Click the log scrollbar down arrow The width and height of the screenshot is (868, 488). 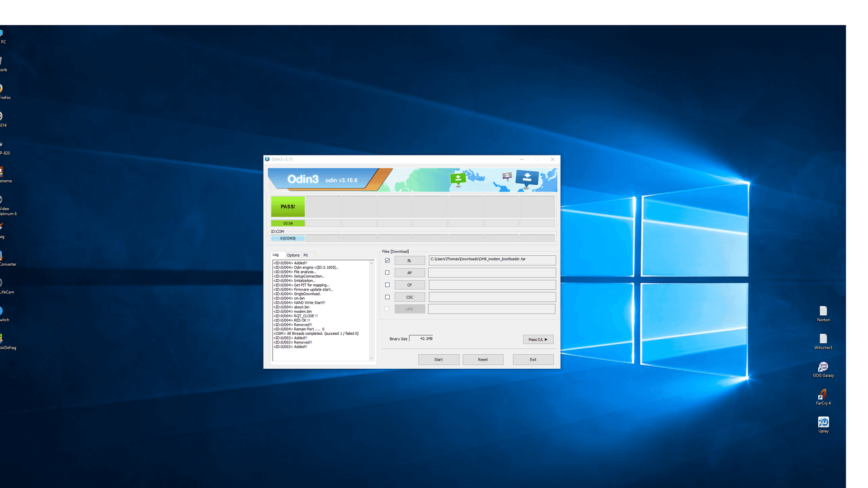[372, 358]
